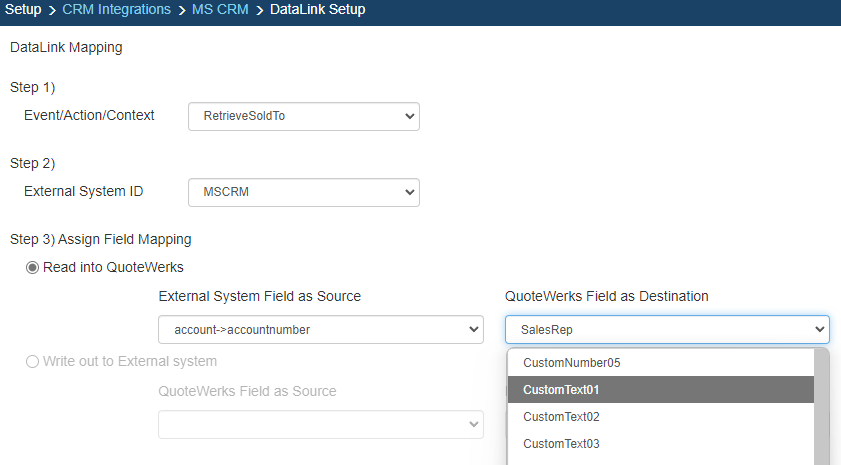
Task: Click the arrow on the account->accountnumber dropdown
Action: point(474,330)
